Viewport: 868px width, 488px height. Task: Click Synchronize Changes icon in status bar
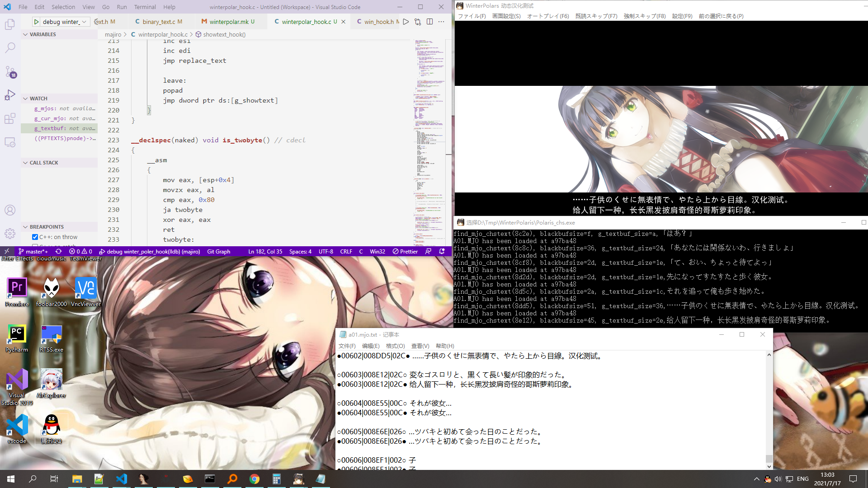click(58, 252)
